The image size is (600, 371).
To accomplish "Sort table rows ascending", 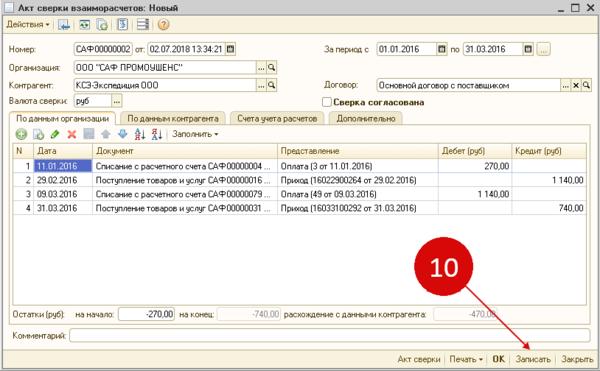I will [x=140, y=134].
